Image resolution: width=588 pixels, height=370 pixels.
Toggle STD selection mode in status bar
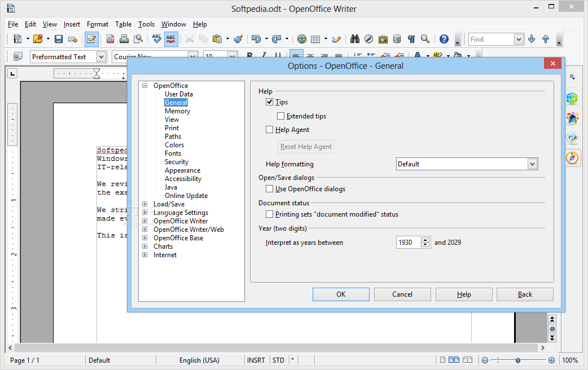coord(278,360)
